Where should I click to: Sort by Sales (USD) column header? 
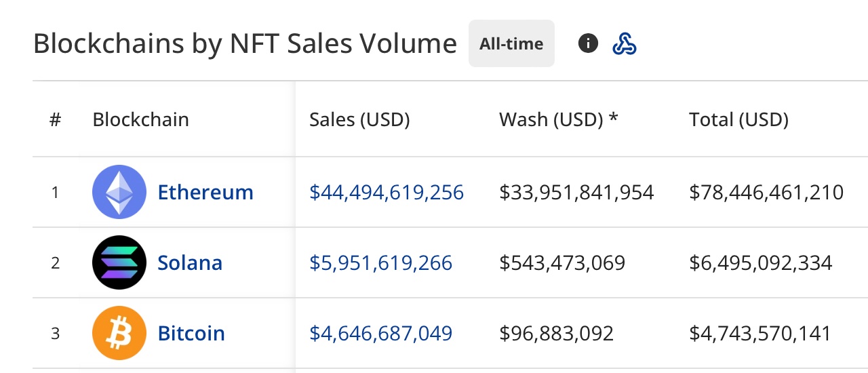tap(359, 119)
